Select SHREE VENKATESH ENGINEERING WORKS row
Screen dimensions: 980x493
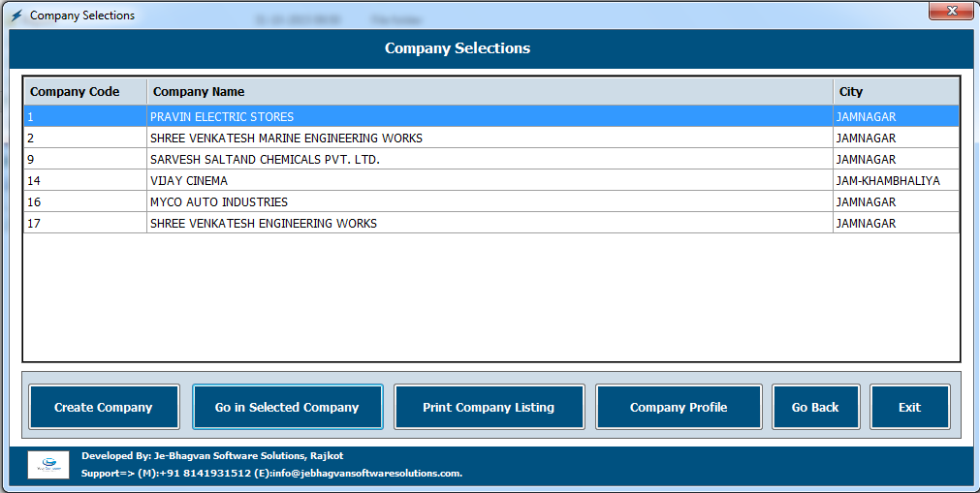[x=490, y=223]
